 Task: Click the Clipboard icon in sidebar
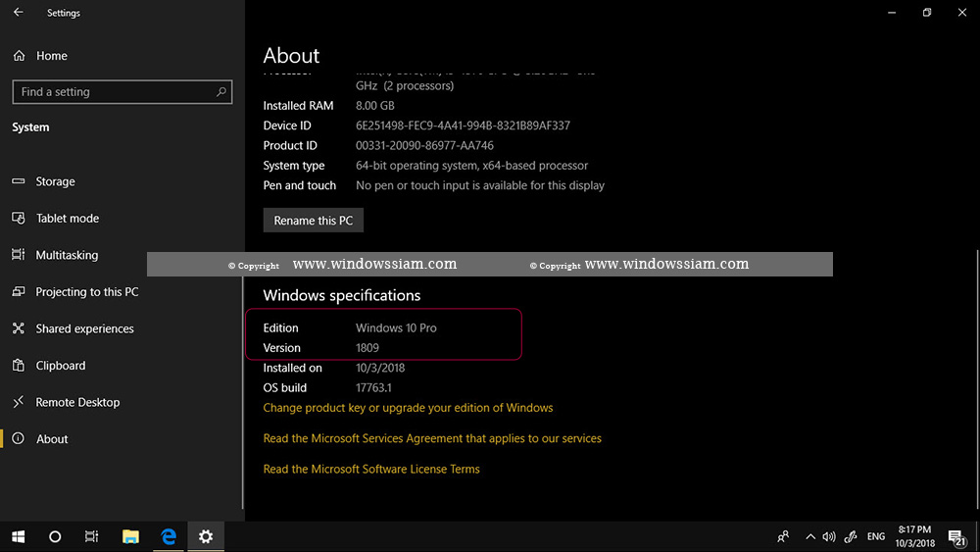point(19,365)
